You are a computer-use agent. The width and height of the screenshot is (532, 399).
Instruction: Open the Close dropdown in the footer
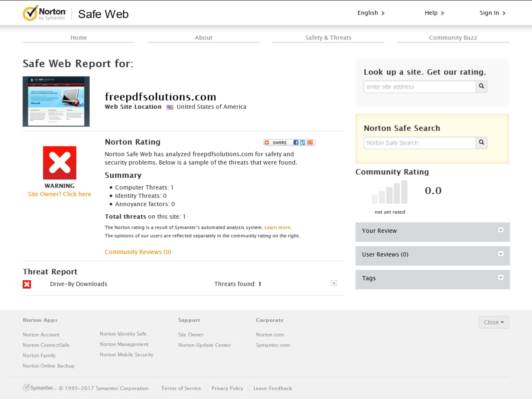coord(494,322)
